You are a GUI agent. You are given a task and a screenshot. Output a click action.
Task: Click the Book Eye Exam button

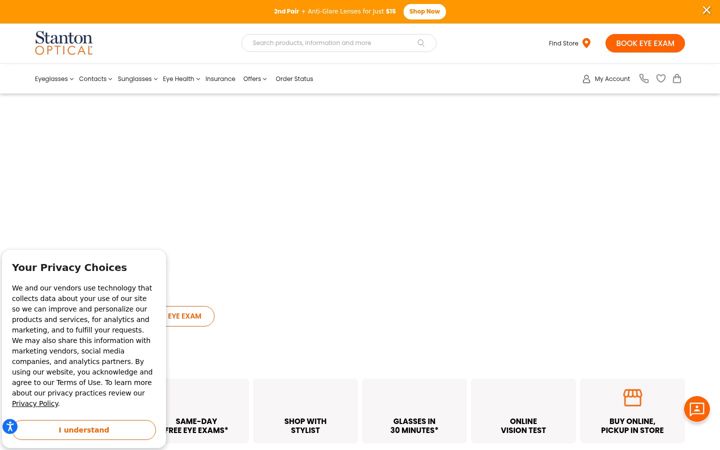tap(645, 43)
